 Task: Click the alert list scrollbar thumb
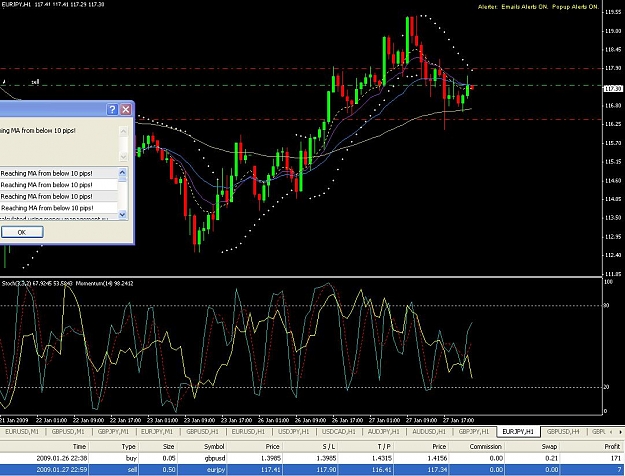point(122,180)
